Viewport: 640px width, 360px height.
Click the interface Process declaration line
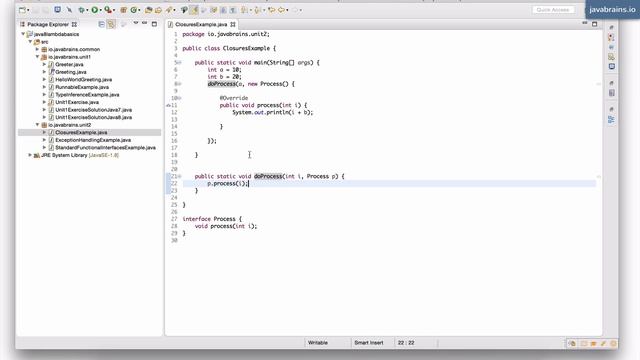(x=212, y=219)
